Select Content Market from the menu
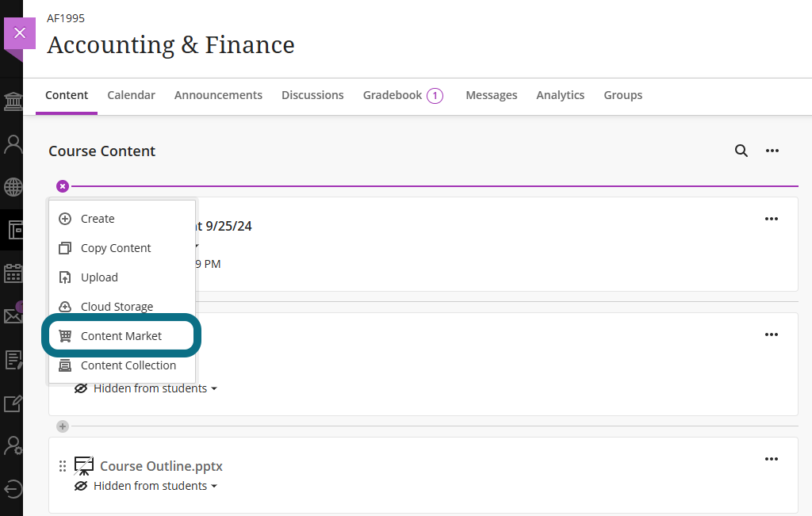812x516 pixels. click(122, 336)
